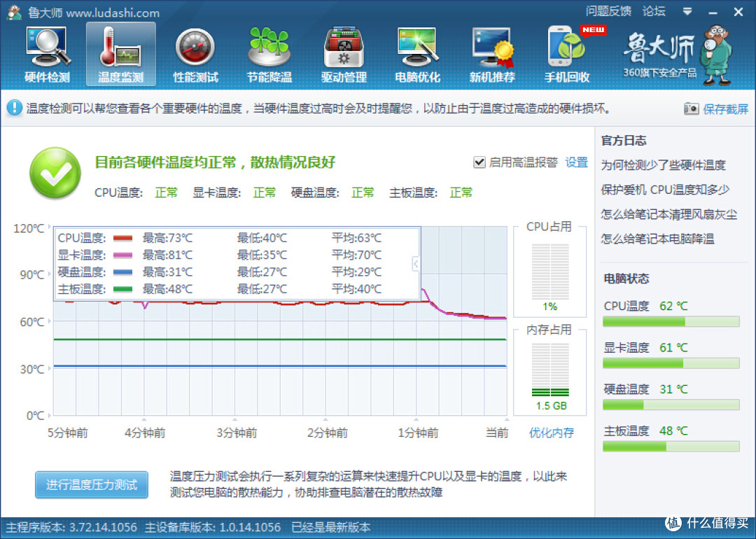Image resolution: width=756 pixels, height=539 pixels.
Task: Click the 1分钟前 timeline marker
Action: pos(417,433)
